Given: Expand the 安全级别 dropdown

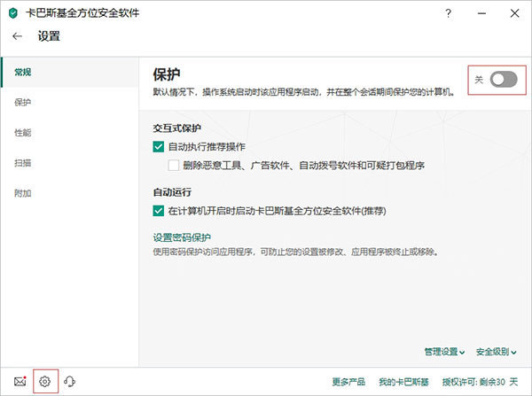Looking at the screenshot, I should point(496,352).
